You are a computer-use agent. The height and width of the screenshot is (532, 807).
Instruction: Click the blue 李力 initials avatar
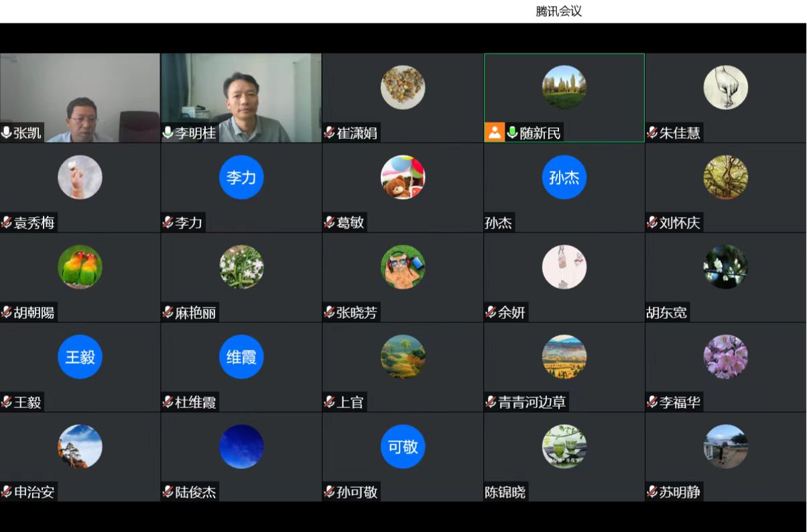tap(241, 178)
